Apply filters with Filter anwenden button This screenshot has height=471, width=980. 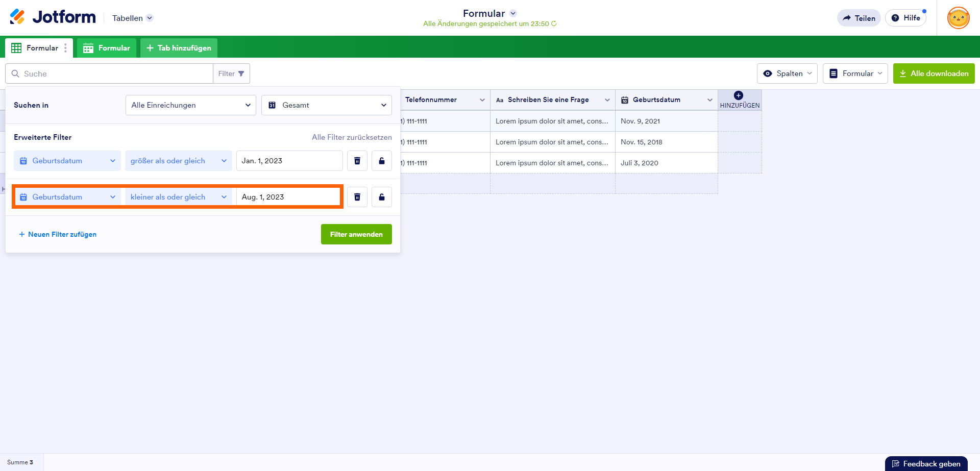coord(356,234)
